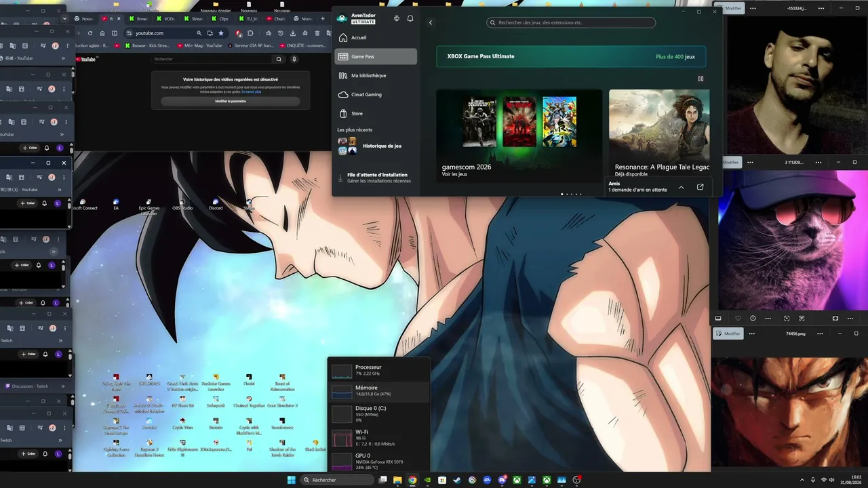Open the Serveur GTA RP bookmark

click(x=252, y=45)
